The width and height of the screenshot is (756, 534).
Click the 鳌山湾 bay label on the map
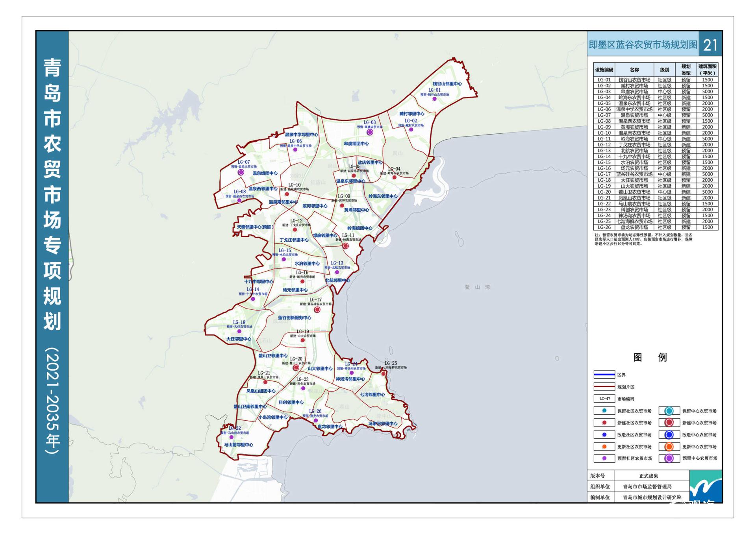coord(477,287)
